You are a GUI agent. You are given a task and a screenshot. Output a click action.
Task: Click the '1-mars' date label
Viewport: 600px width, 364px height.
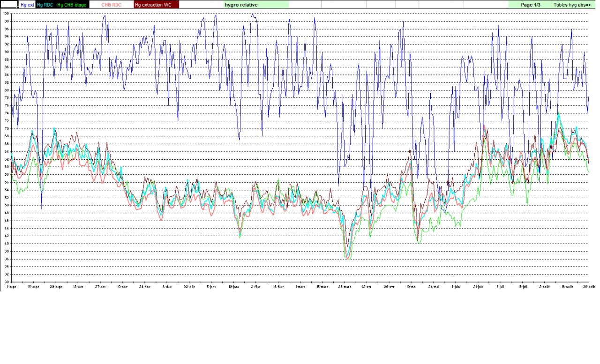click(300, 286)
